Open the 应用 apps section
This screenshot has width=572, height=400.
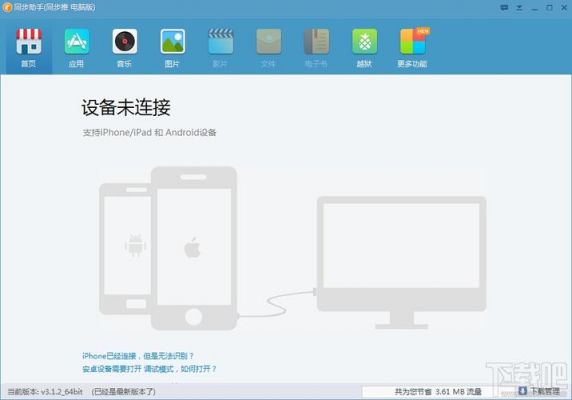pos(76,47)
